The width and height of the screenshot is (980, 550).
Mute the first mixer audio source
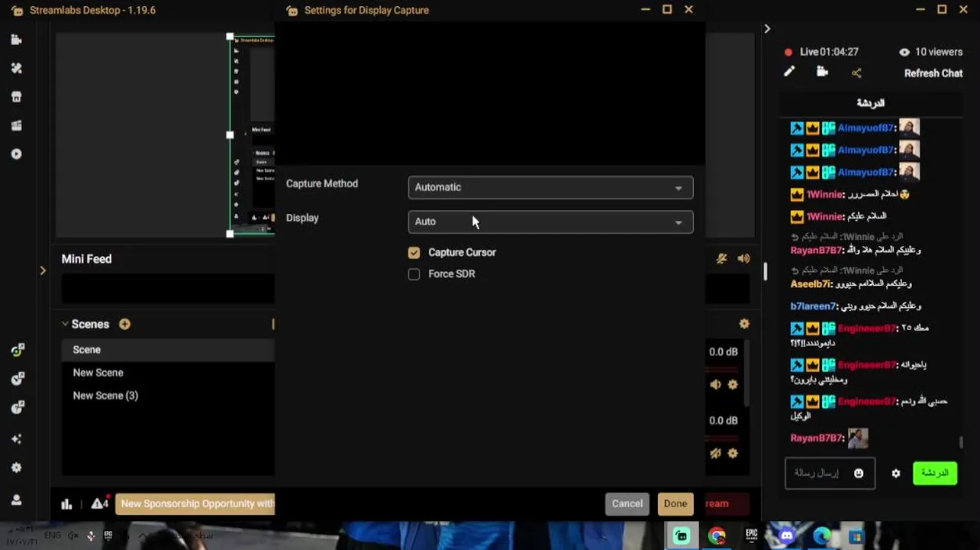click(715, 384)
